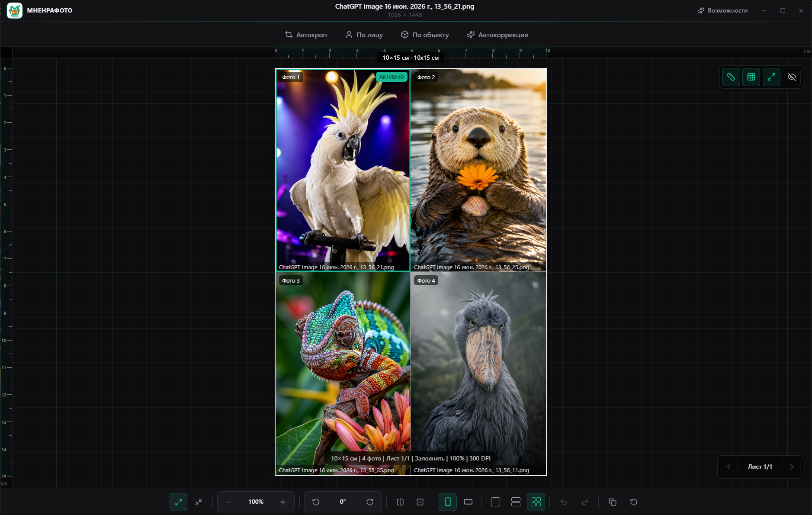Go to the previous sheet
This screenshot has width=812, height=515.
[729, 467]
